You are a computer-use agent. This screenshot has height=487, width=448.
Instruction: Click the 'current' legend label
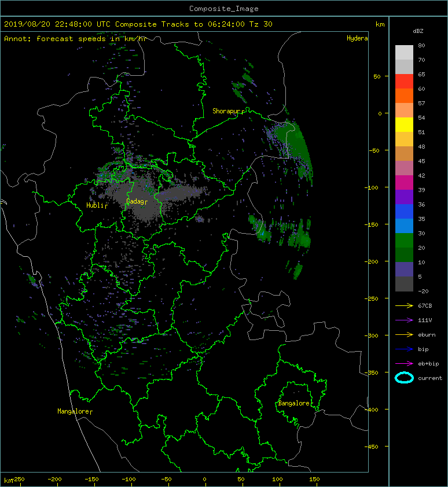(x=430, y=378)
